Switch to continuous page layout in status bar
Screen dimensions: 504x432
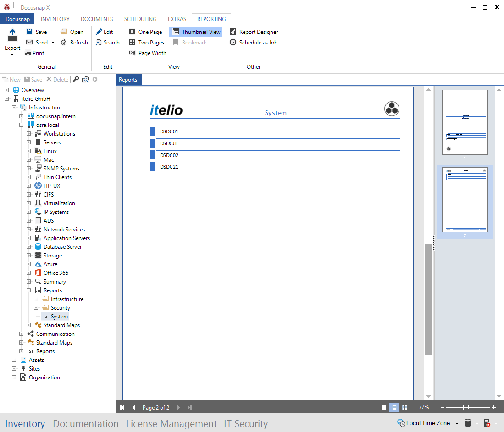[x=394, y=407]
